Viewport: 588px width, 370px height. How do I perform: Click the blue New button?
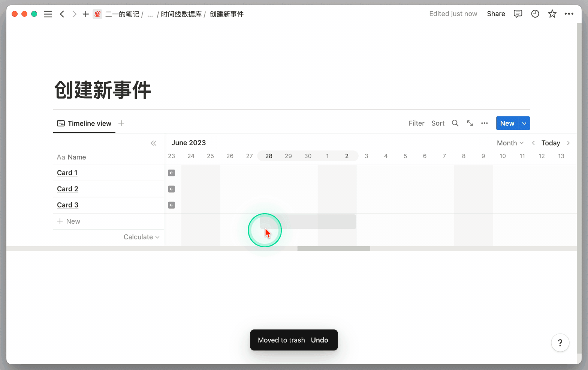tap(507, 123)
